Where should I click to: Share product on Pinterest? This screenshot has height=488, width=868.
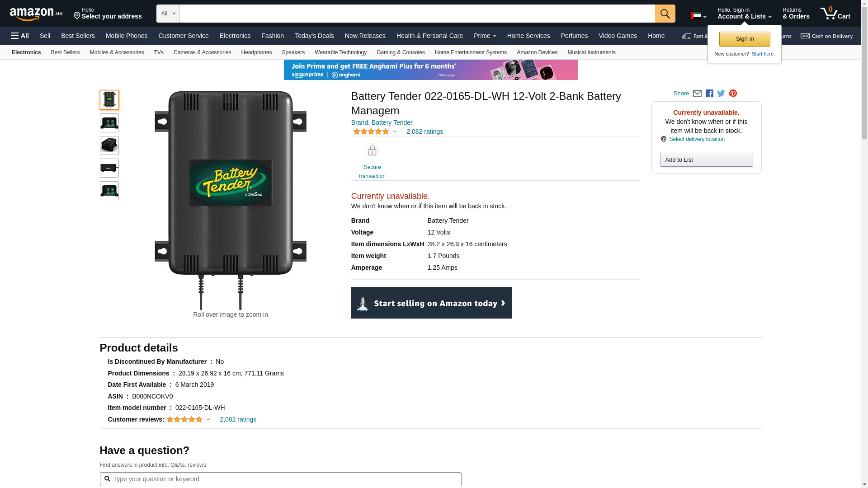coord(733,94)
